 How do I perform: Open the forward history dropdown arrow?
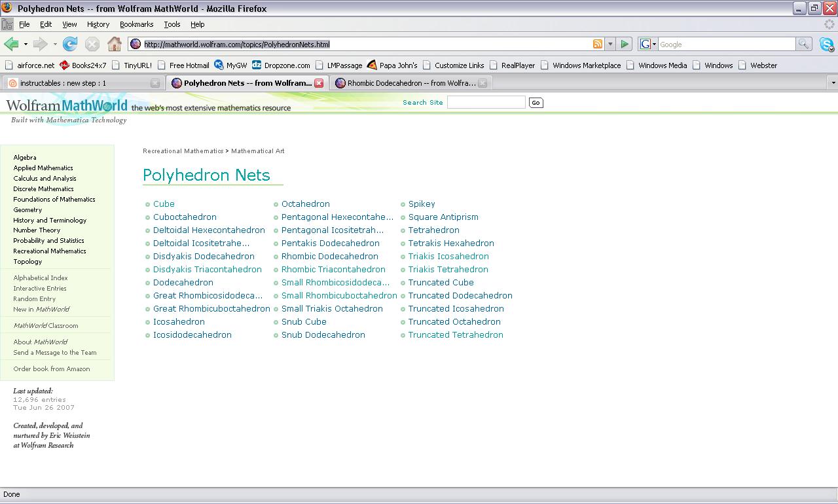click(x=55, y=45)
